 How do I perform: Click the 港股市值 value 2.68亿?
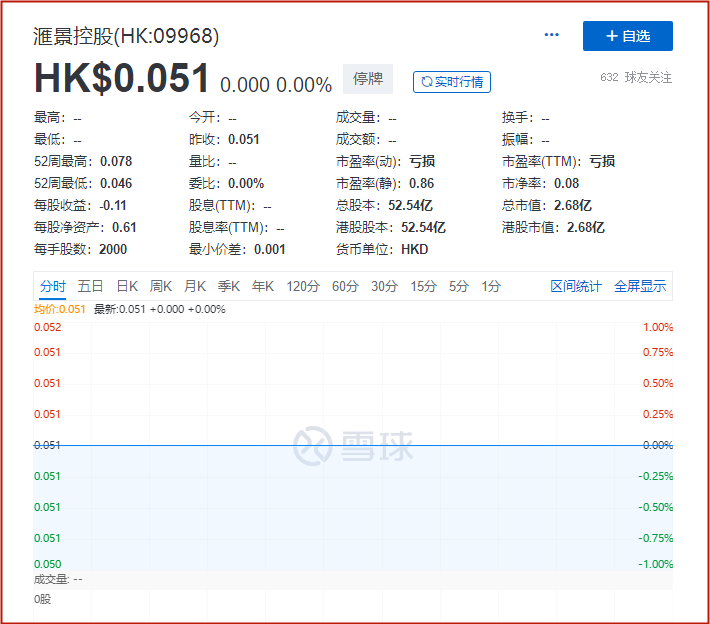coord(585,227)
